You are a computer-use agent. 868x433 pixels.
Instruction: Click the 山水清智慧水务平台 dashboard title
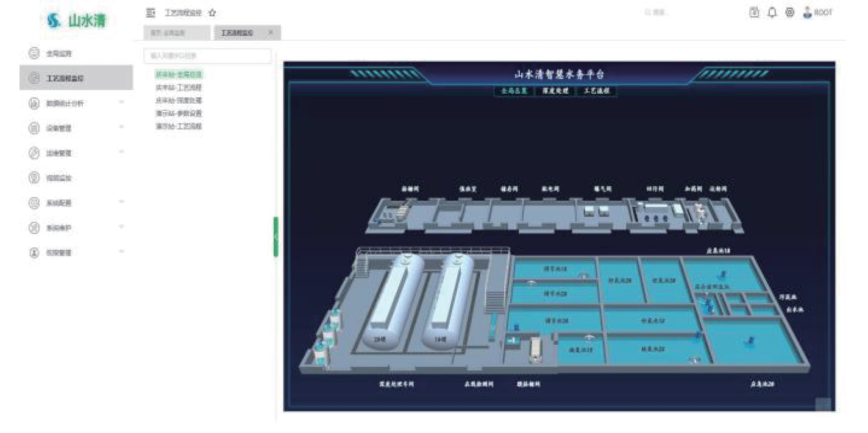click(x=560, y=75)
